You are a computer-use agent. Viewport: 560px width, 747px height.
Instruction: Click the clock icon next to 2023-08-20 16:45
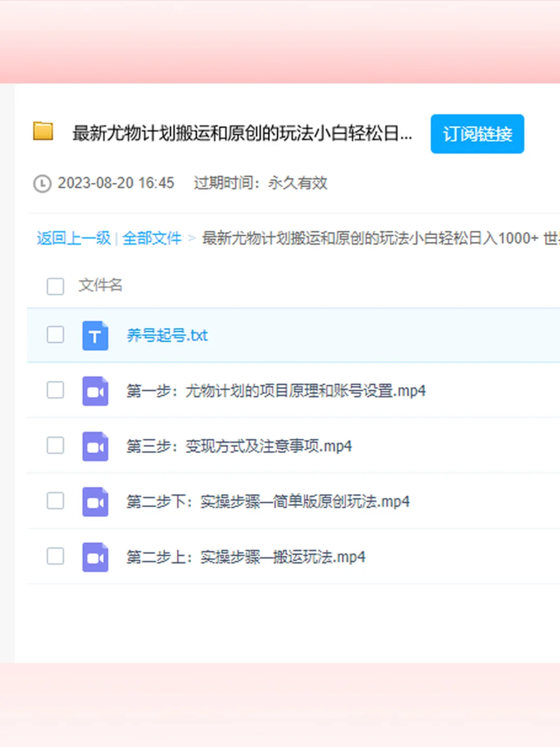click(x=42, y=184)
